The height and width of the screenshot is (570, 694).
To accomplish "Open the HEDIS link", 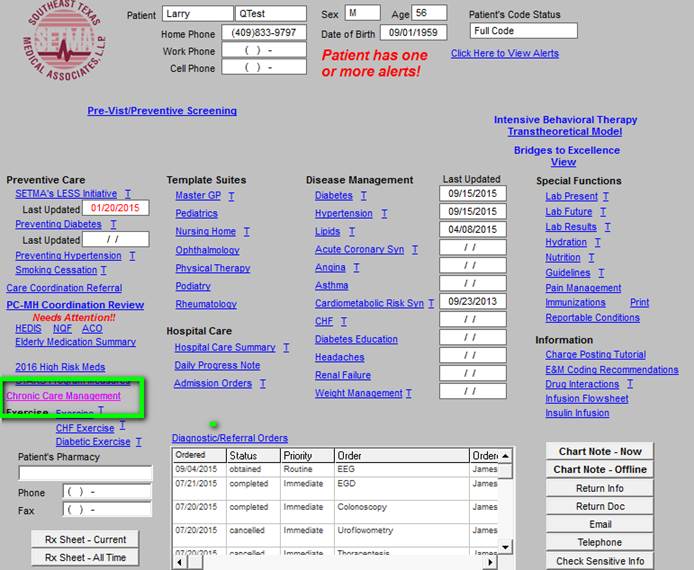I will click(28, 329).
